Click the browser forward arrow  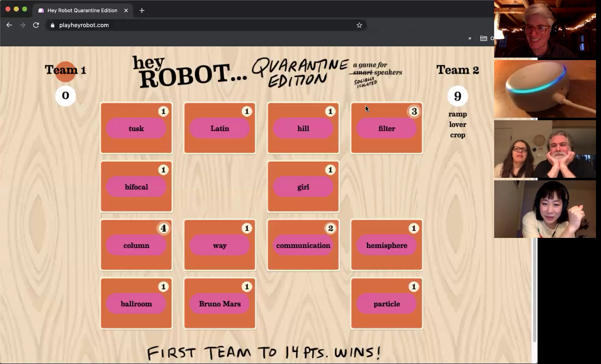click(x=23, y=25)
